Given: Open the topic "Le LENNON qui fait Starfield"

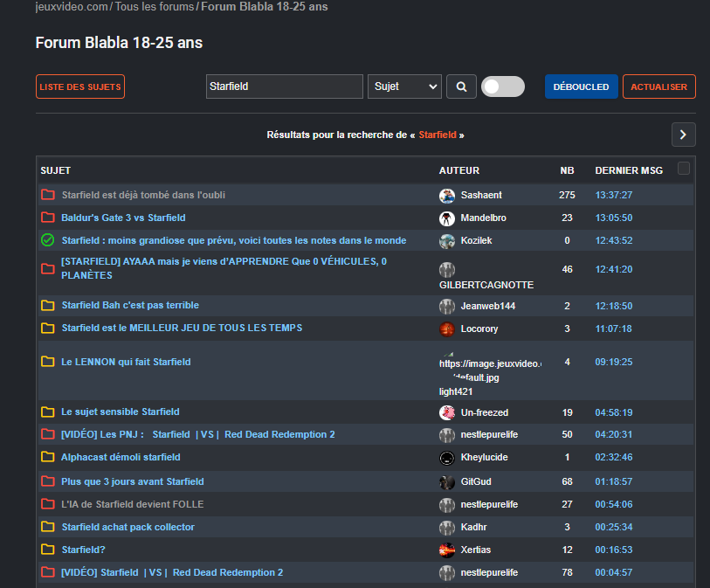Looking at the screenshot, I should tap(126, 362).
